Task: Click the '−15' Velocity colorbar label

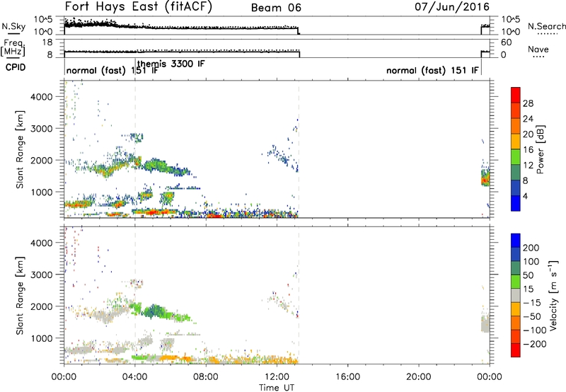Action: point(532,303)
